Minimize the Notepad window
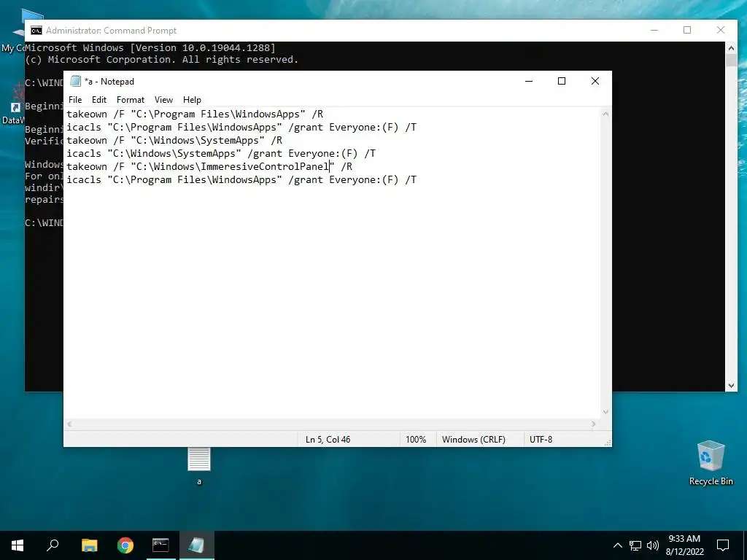The image size is (747, 560). pyautogui.click(x=529, y=81)
